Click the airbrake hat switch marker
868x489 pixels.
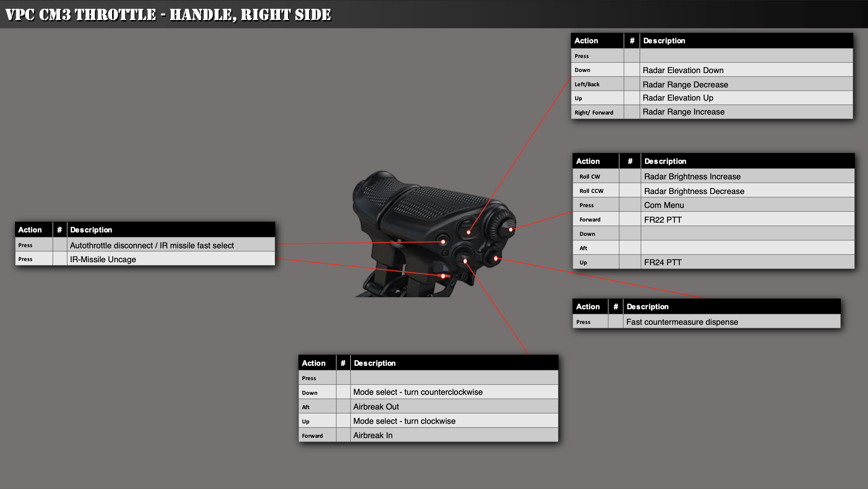(465, 261)
